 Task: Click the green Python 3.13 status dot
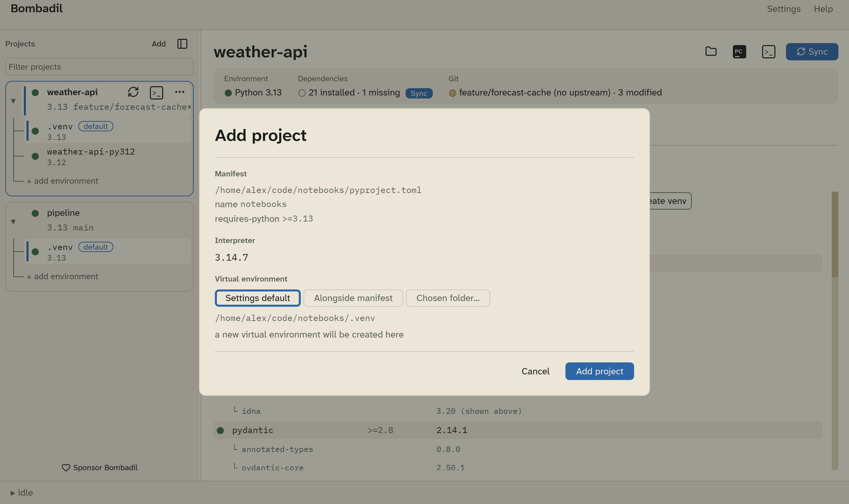click(x=228, y=93)
